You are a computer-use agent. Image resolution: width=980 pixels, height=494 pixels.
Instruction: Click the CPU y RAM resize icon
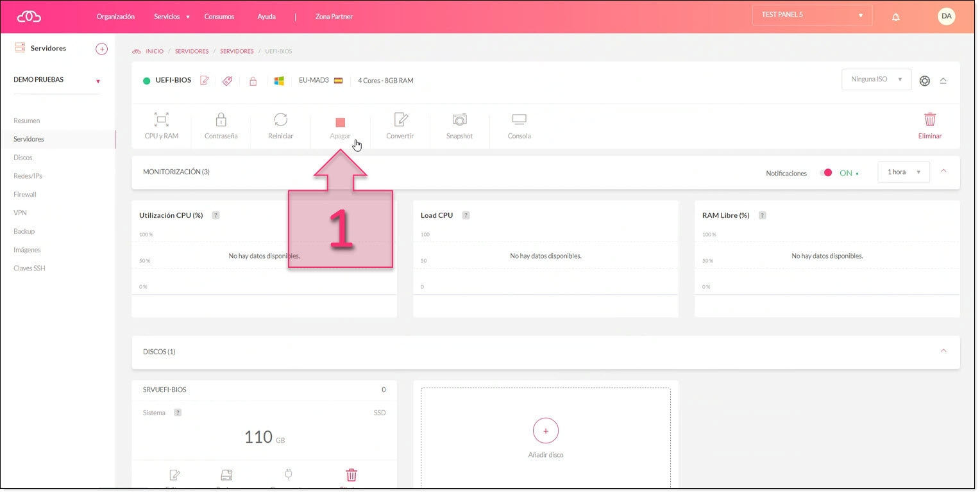[x=161, y=120]
